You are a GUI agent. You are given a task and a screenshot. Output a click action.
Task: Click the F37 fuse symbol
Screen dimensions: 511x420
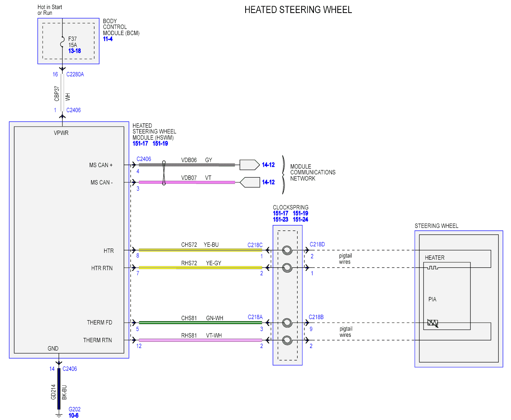(63, 42)
